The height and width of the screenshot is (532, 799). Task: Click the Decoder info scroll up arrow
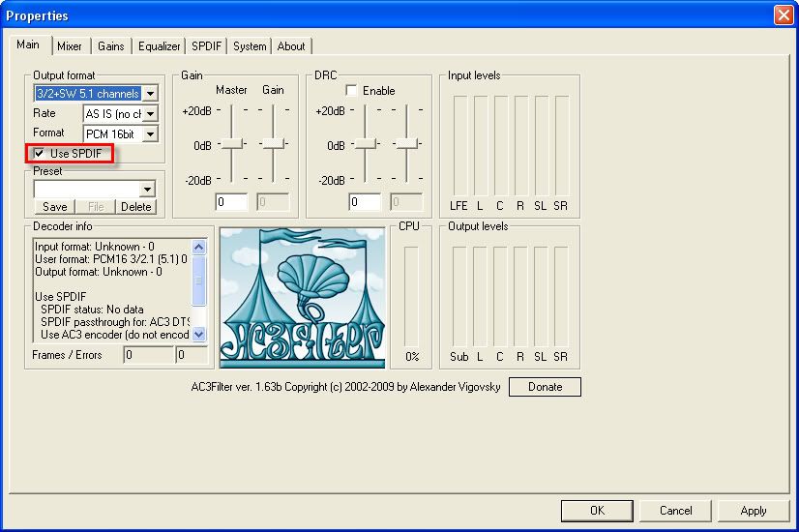coord(198,248)
